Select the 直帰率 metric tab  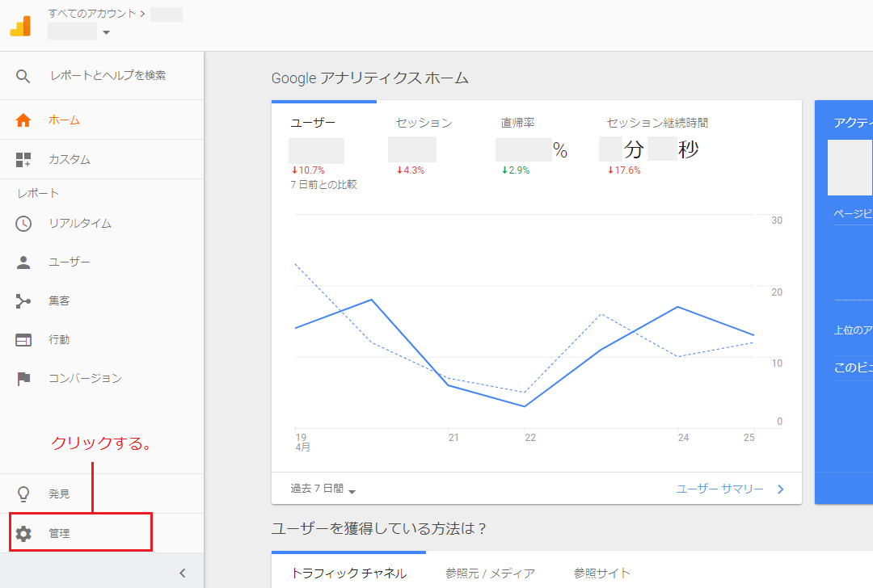(x=517, y=123)
